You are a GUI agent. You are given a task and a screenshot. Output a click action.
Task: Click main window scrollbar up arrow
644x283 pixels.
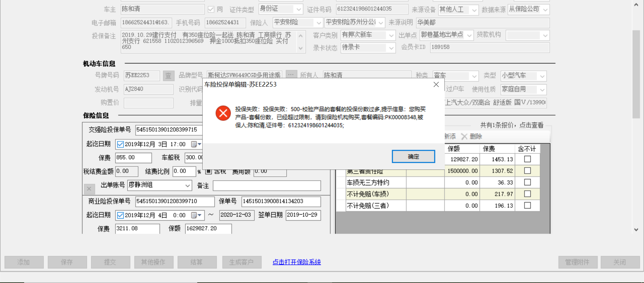point(636,5)
